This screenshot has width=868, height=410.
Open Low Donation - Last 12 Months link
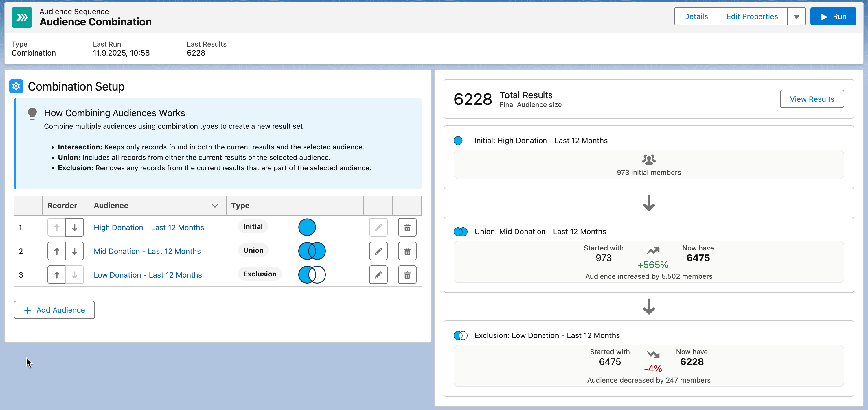[x=148, y=275]
